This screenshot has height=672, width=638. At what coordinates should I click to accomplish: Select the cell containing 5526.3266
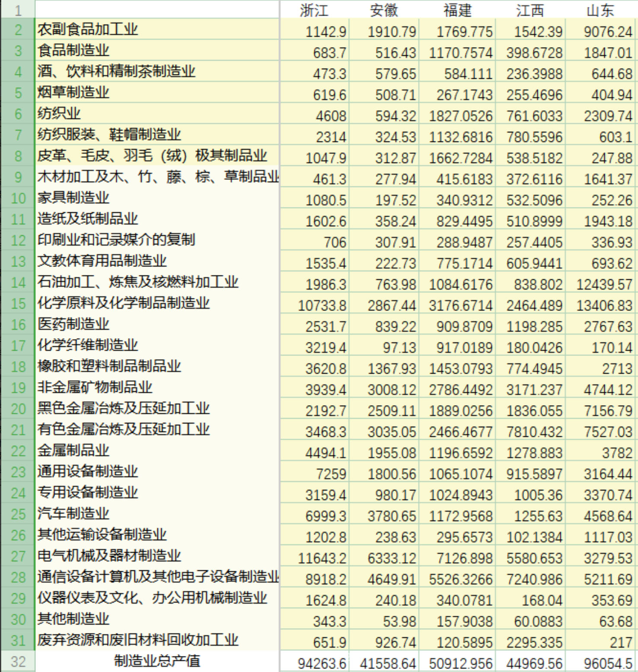pos(460,579)
